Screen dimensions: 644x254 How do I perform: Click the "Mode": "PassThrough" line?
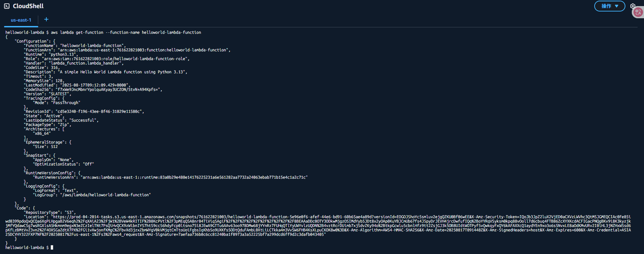[57, 103]
